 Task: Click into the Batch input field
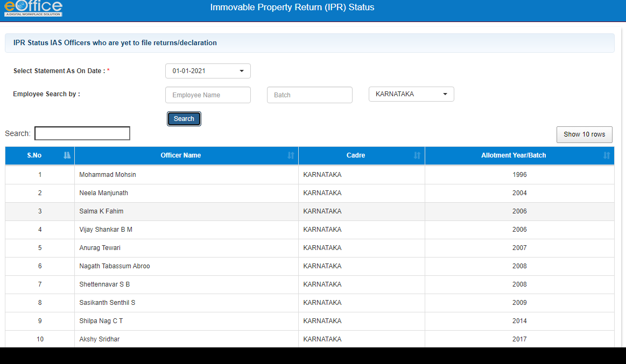310,95
